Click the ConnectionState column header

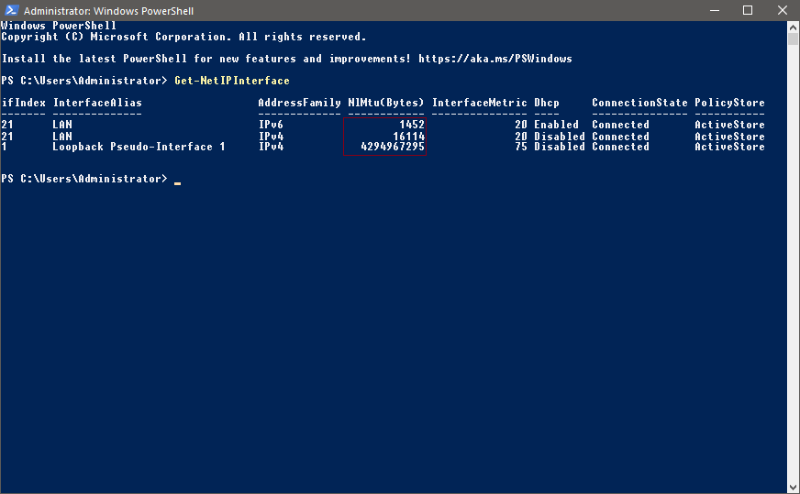pos(639,103)
